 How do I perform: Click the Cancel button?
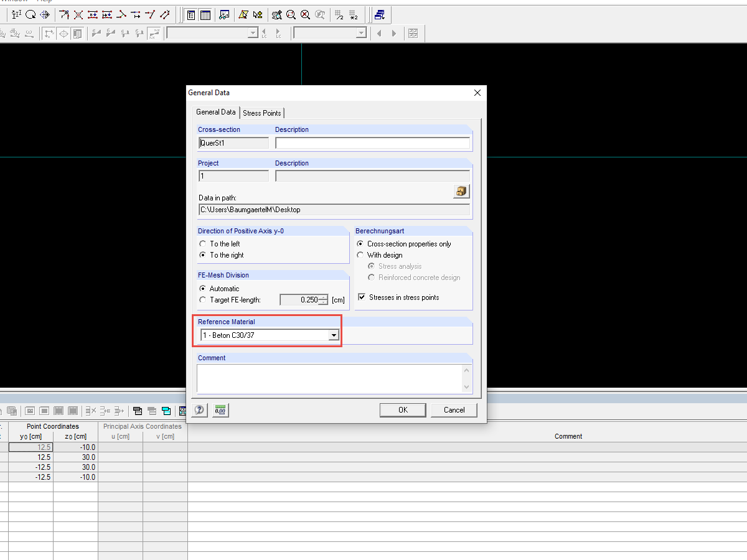(454, 410)
